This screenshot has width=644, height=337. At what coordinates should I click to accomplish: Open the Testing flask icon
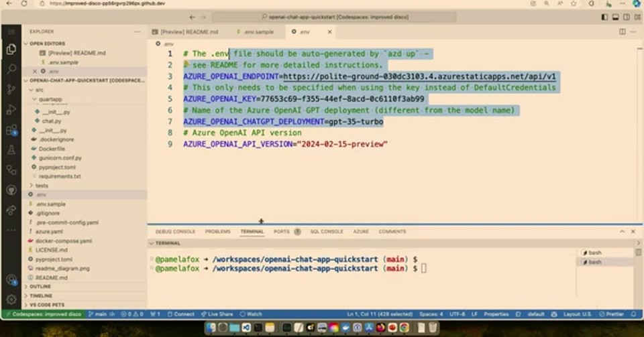pyautogui.click(x=11, y=150)
